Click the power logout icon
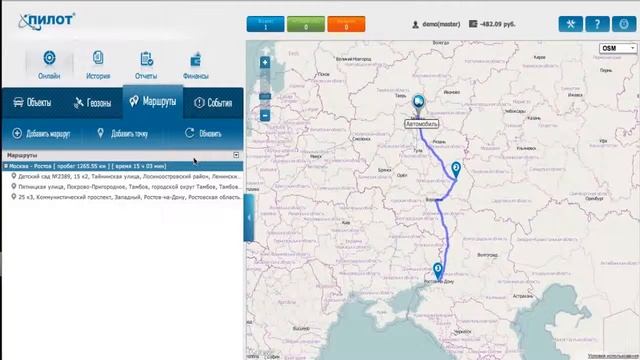The height and width of the screenshot is (360, 640). (624, 24)
